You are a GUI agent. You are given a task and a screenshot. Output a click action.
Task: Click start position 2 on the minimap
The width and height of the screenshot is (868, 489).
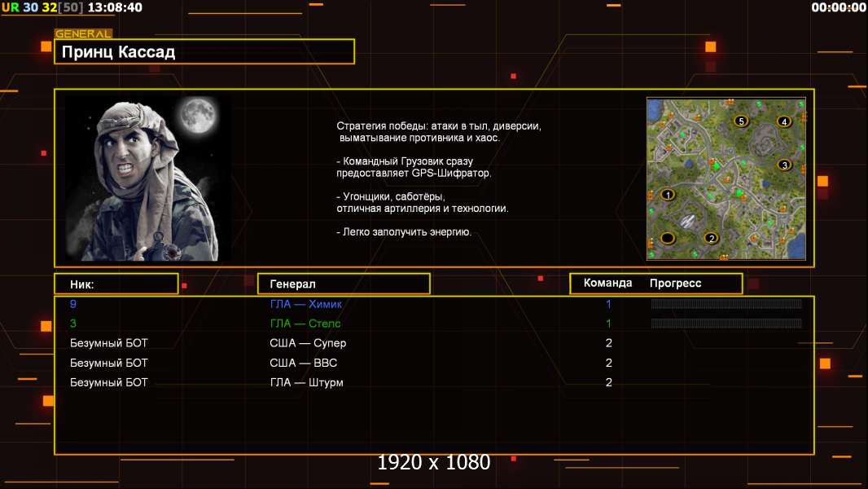click(712, 238)
